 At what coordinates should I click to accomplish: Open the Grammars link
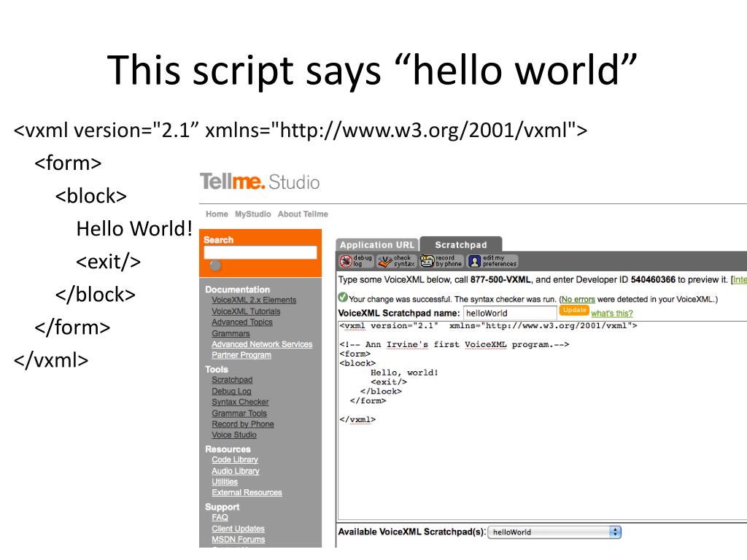[x=231, y=333]
